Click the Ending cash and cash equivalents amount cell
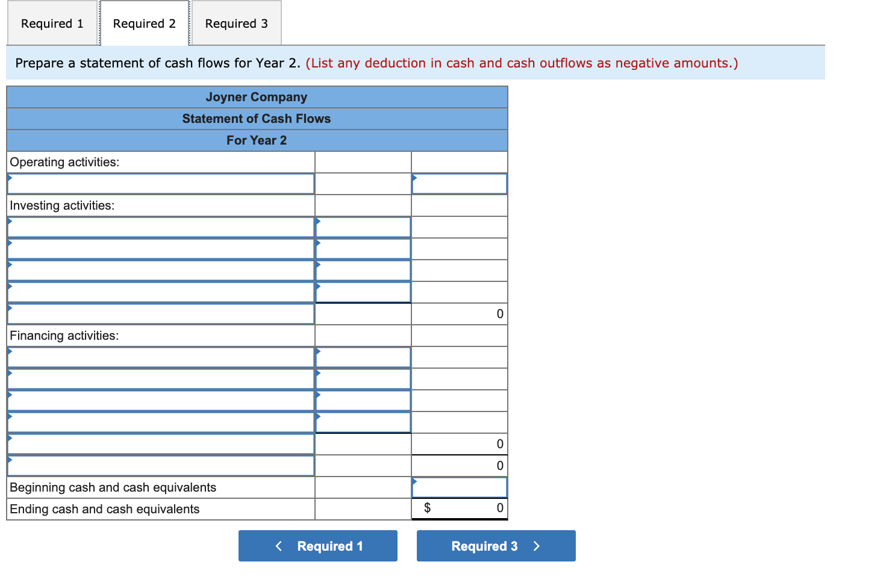This screenshot has height=588, width=883. pyautogui.click(x=459, y=509)
